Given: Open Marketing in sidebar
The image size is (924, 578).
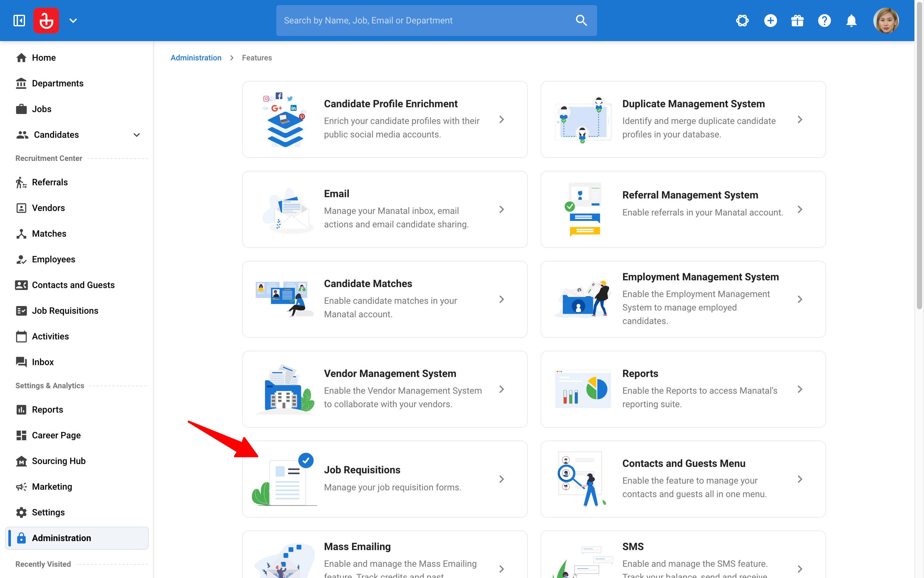Looking at the screenshot, I should point(77,486).
